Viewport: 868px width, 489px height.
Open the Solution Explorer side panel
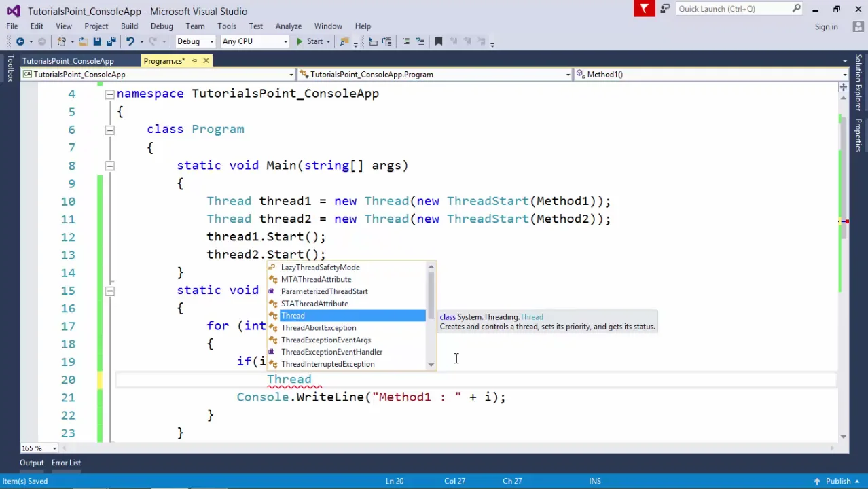point(858,83)
